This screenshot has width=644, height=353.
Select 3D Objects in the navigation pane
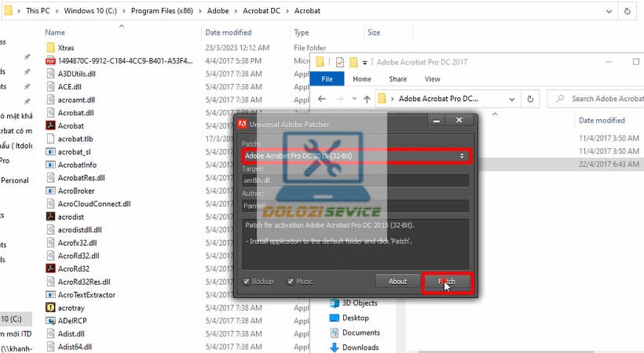pyautogui.click(x=354, y=303)
